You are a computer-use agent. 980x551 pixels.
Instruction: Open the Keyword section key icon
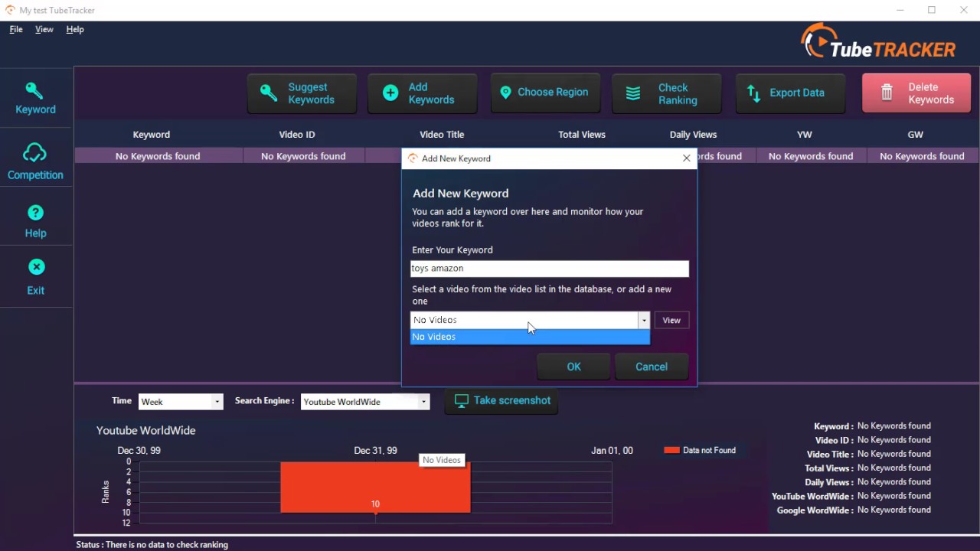[34, 91]
